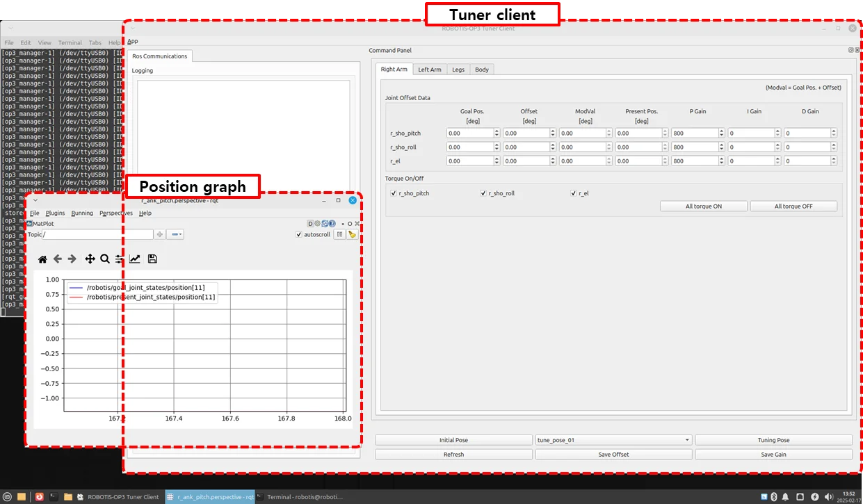This screenshot has width=863, height=504.
Task: Select the Right Arm tab
Action: click(394, 69)
